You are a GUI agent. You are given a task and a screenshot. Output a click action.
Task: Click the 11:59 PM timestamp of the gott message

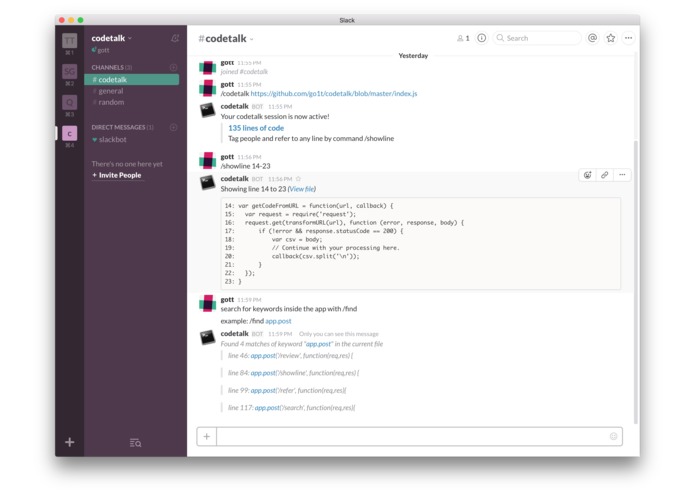coord(249,300)
